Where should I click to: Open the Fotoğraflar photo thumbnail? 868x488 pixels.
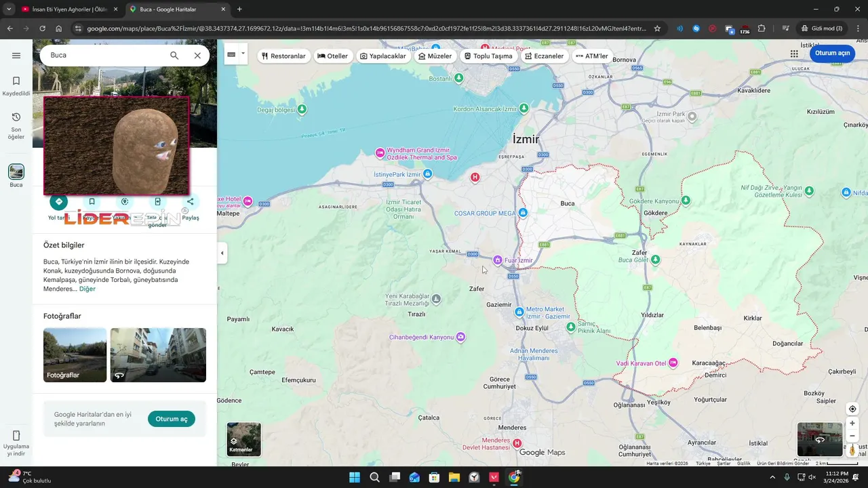(x=75, y=355)
